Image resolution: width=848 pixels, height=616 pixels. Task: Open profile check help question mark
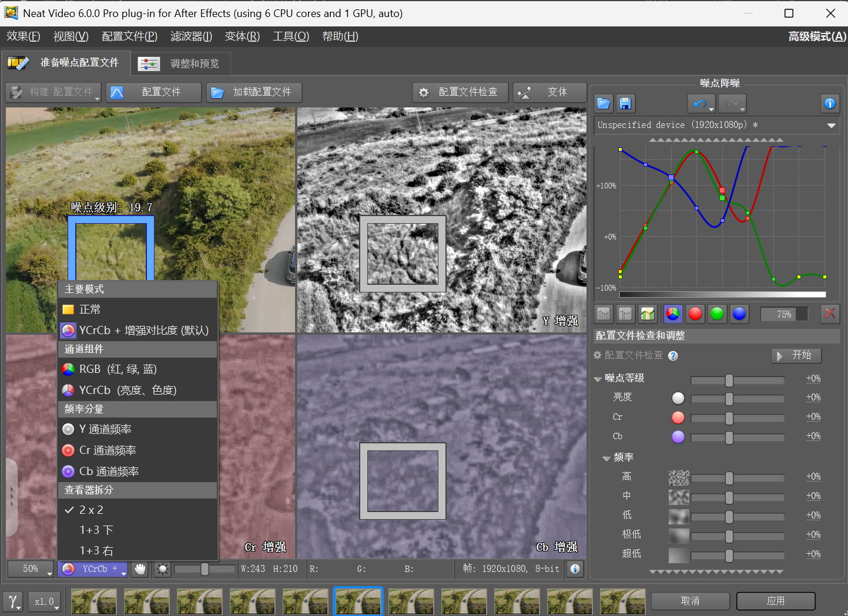pyautogui.click(x=673, y=356)
